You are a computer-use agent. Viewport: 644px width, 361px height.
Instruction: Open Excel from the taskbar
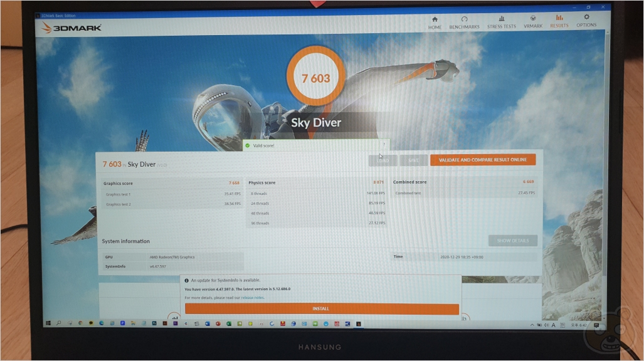229,323
